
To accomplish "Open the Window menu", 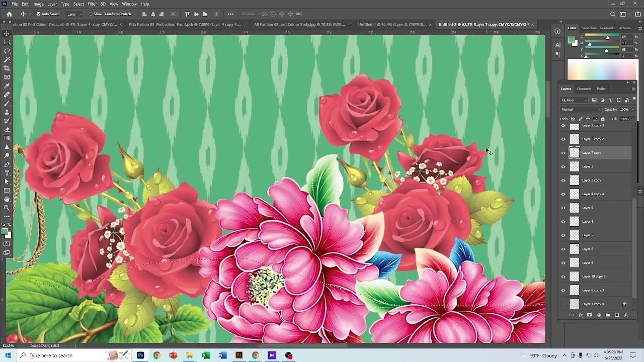I will (129, 4).
